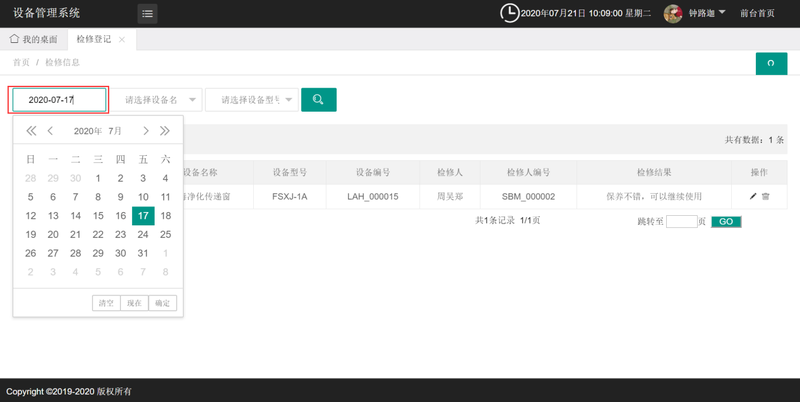Switch to 我的桌面 tab
Image resolution: width=800 pixels, height=402 pixels.
(x=34, y=39)
